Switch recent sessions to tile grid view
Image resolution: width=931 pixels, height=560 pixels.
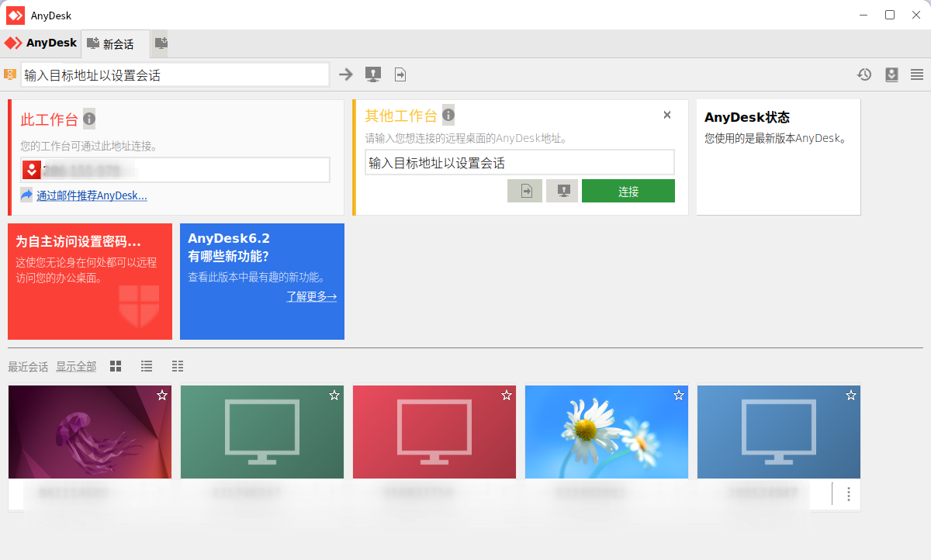[116, 366]
